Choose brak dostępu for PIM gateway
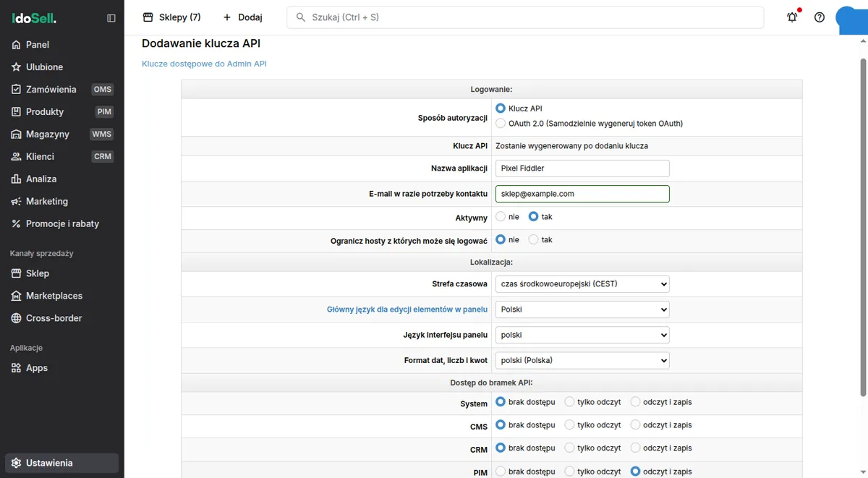 [x=501, y=471]
